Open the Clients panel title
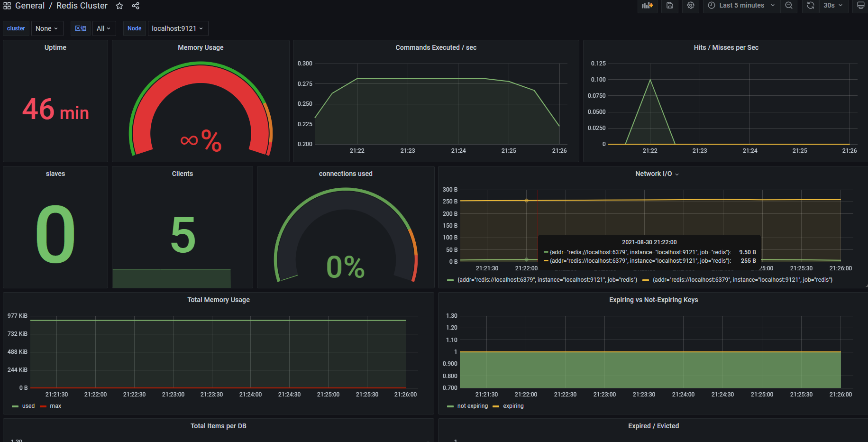The width and height of the screenshot is (868, 442). (183, 174)
